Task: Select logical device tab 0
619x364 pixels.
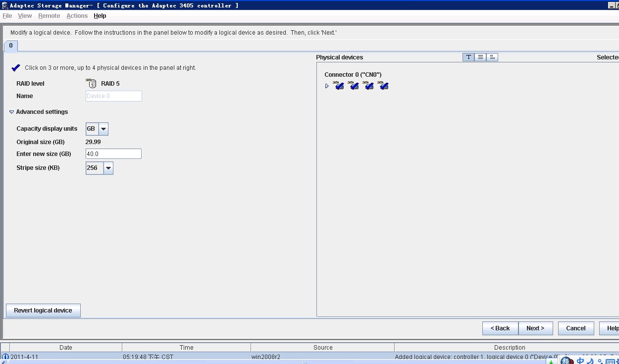Action: tap(11, 46)
